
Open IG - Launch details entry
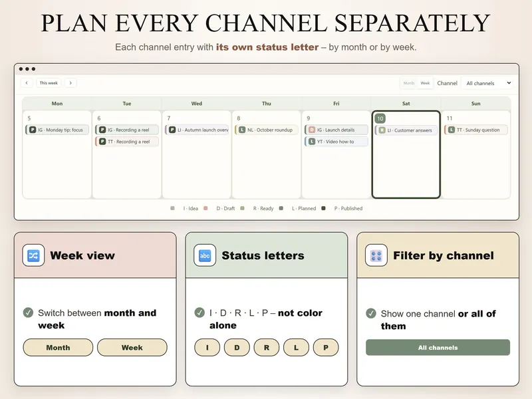point(336,130)
